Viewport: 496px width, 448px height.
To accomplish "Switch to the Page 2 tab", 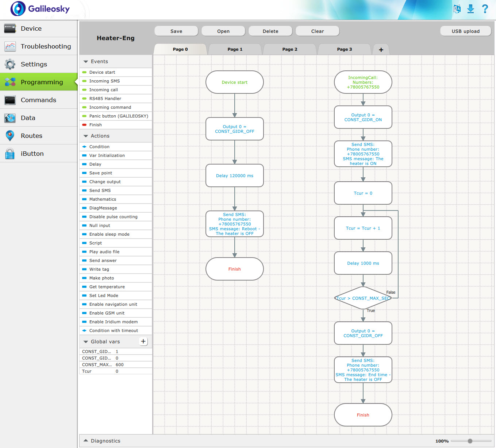I will point(290,49).
